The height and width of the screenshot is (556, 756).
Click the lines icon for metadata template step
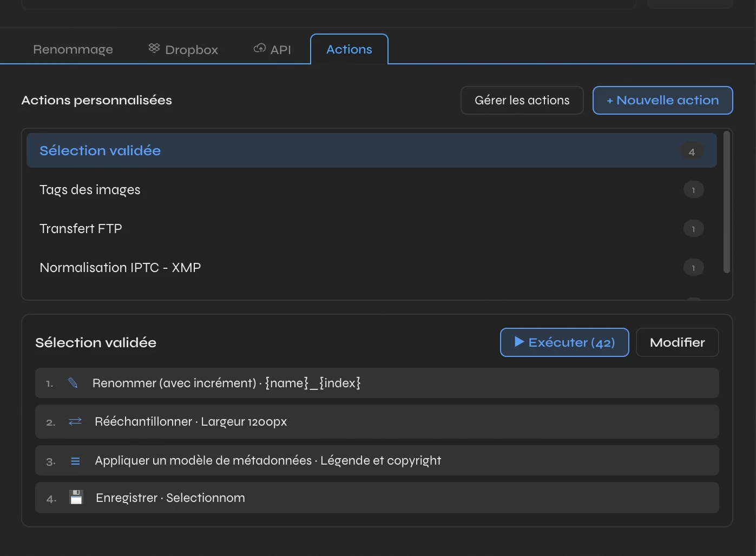coord(75,461)
